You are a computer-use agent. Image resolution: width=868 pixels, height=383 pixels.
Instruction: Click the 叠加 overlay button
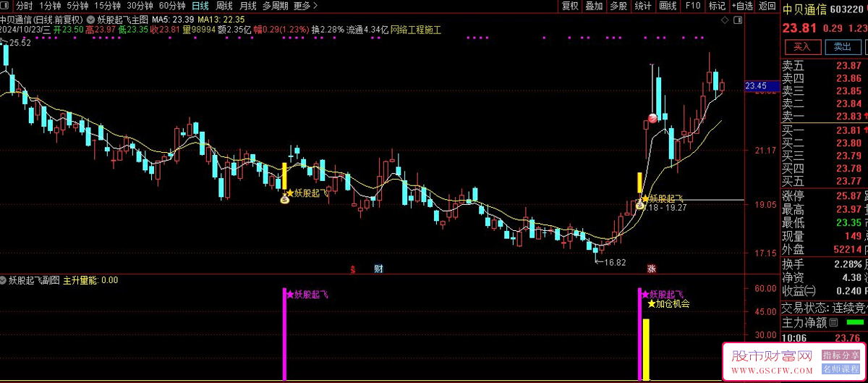(x=594, y=6)
